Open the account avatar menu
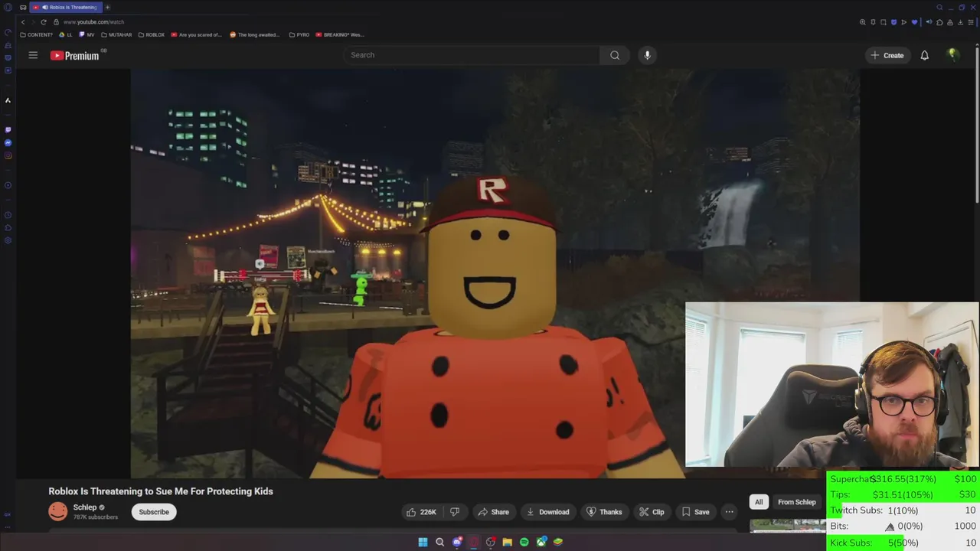 point(952,54)
